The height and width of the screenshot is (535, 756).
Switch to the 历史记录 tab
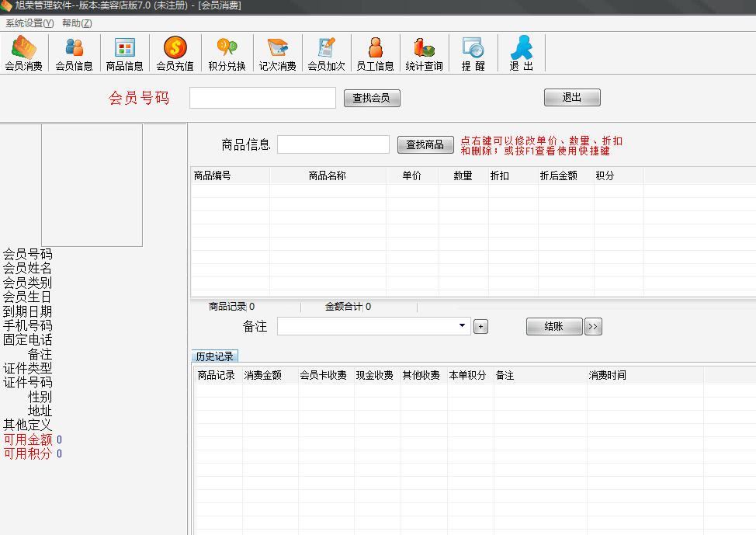point(214,356)
